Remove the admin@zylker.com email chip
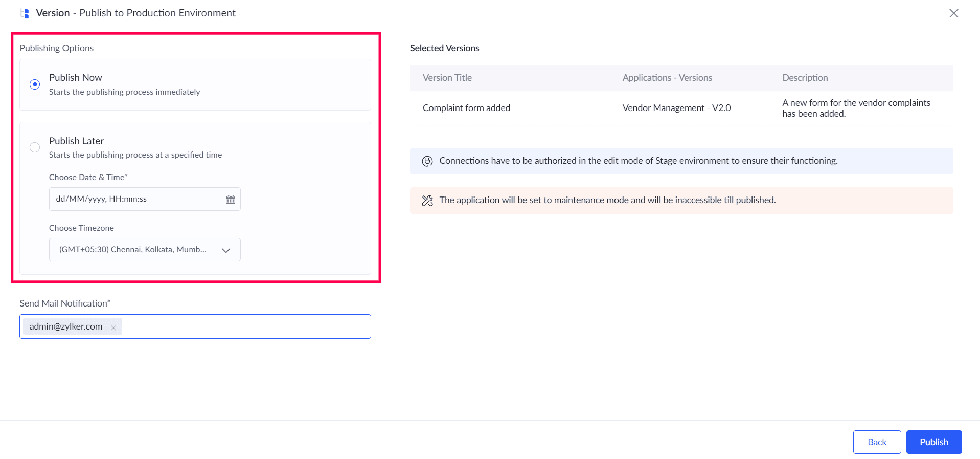 click(x=113, y=327)
